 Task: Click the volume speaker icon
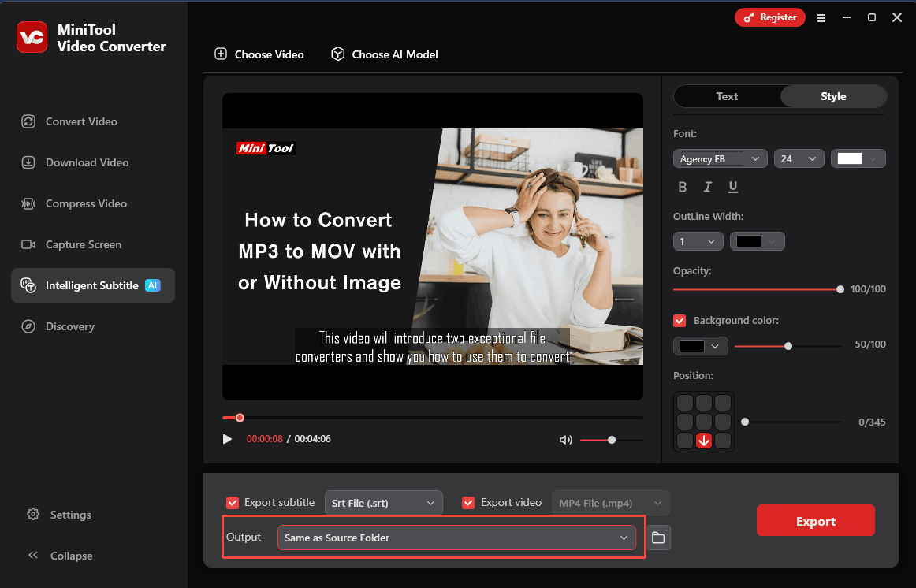coord(565,440)
